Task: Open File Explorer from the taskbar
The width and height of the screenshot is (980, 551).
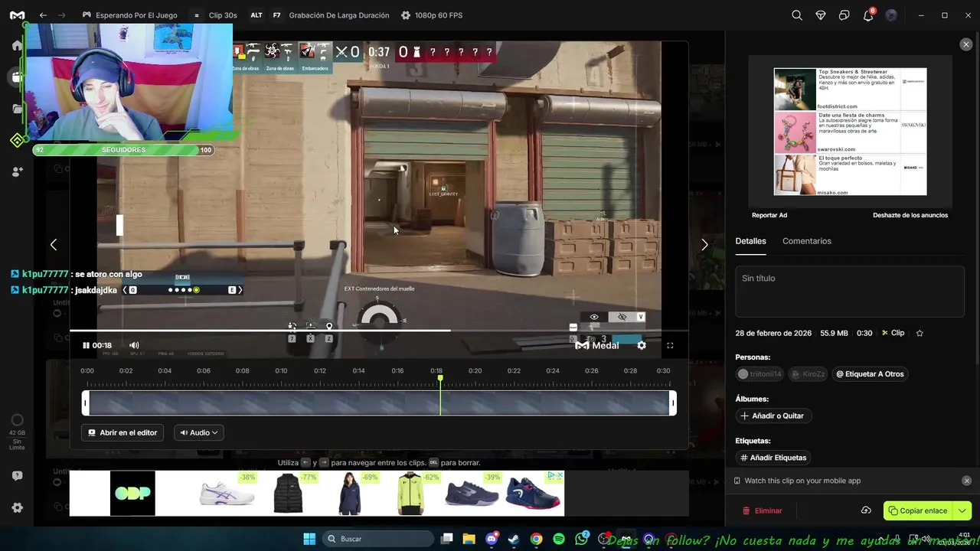Action: coord(469,539)
